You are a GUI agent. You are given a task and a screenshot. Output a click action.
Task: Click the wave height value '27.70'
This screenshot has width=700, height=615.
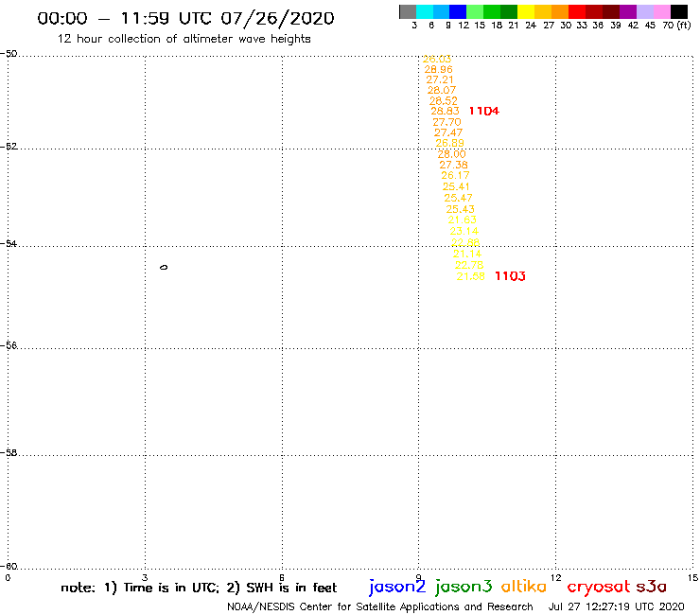point(446,122)
